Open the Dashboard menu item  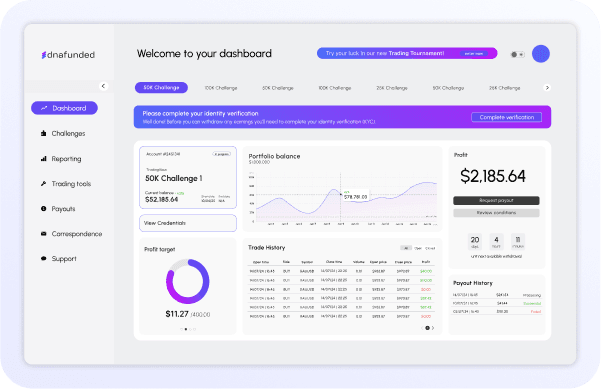[x=64, y=108]
